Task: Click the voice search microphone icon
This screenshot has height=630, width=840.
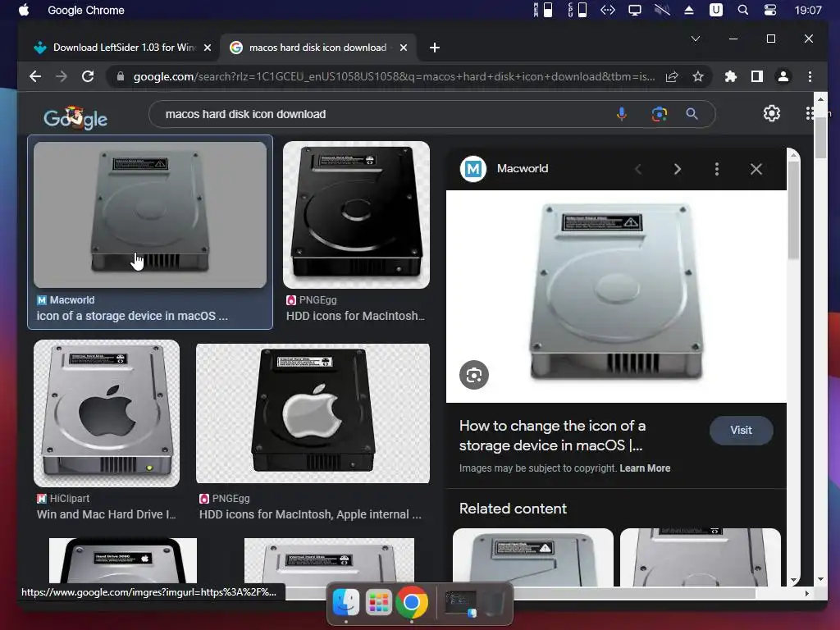Action: (622, 113)
